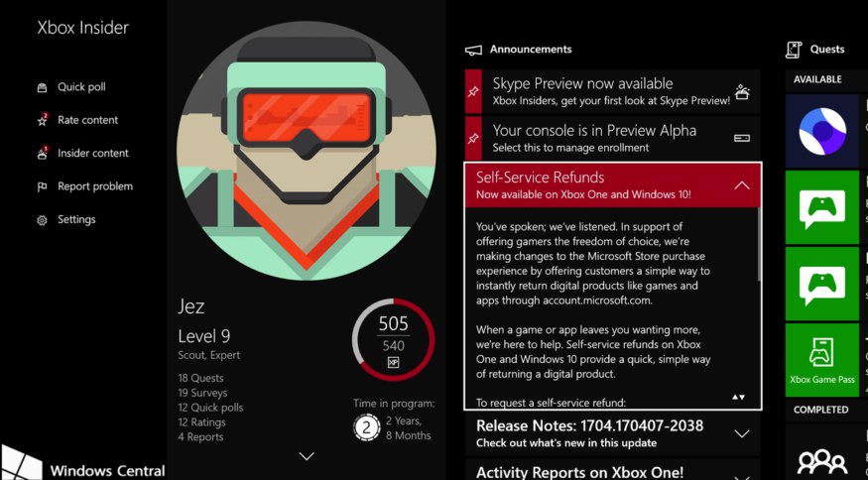Click the Quests heading
Viewport: 868px width, 480px height.
click(827, 50)
